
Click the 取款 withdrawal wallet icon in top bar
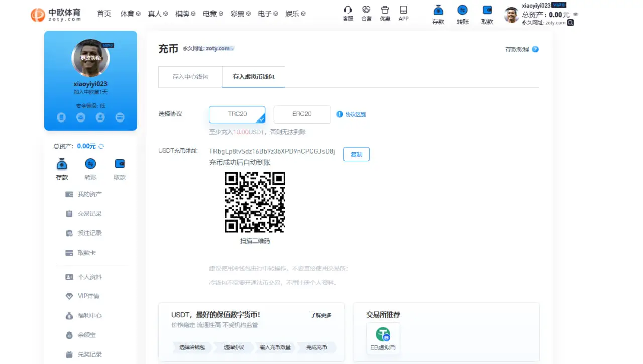486,11
